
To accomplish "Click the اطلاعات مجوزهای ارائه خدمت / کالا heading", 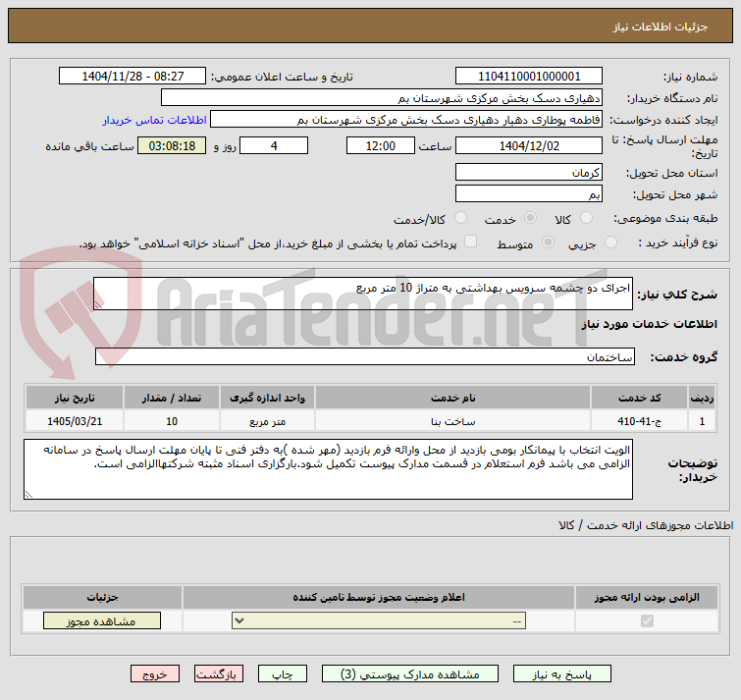I will click(x=646, y=525).
